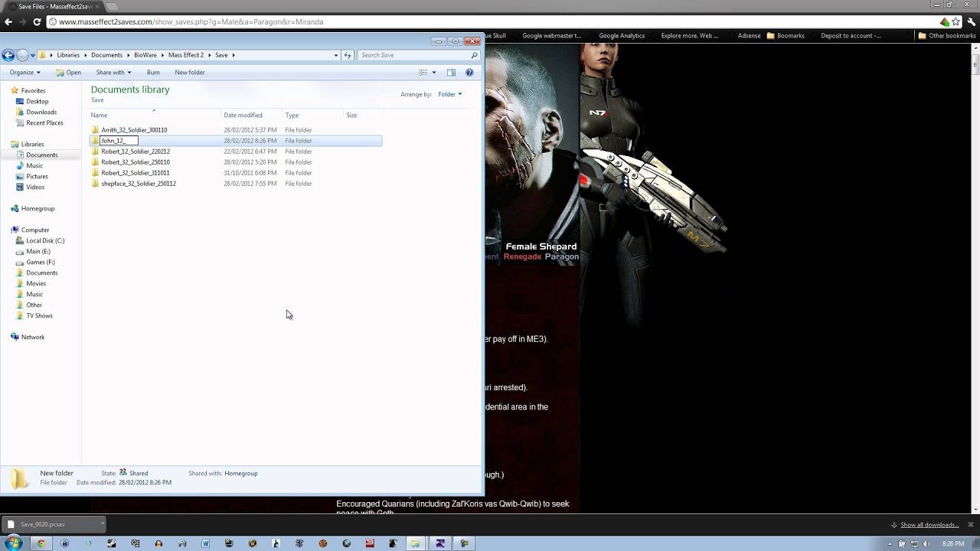Open the Windows Start orb

14,543
